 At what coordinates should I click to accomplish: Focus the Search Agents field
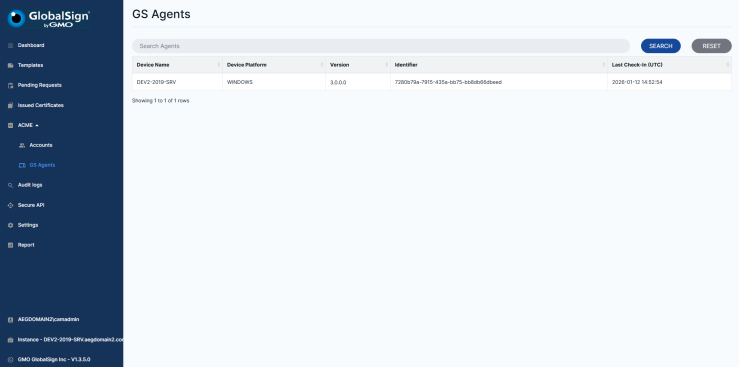pyautogui.click(x=381, y=46)
